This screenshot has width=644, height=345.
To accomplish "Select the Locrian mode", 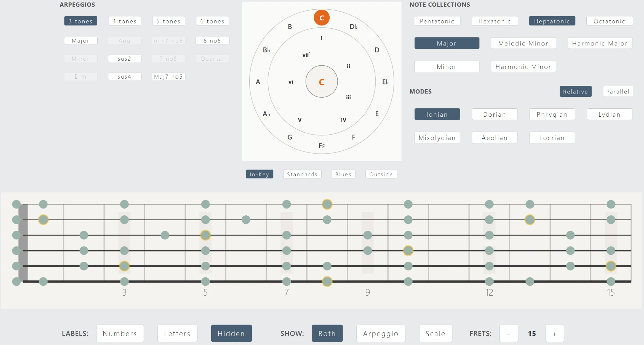I will point(552,138).
